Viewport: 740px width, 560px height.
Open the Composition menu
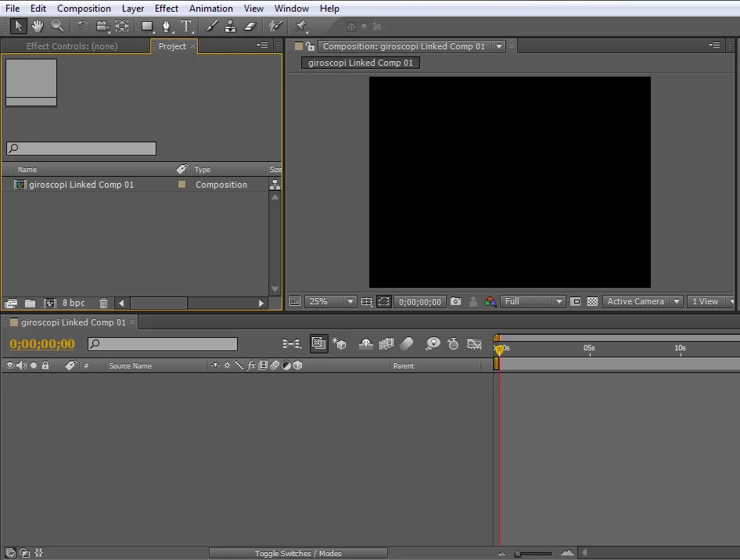tap(84, 9)
